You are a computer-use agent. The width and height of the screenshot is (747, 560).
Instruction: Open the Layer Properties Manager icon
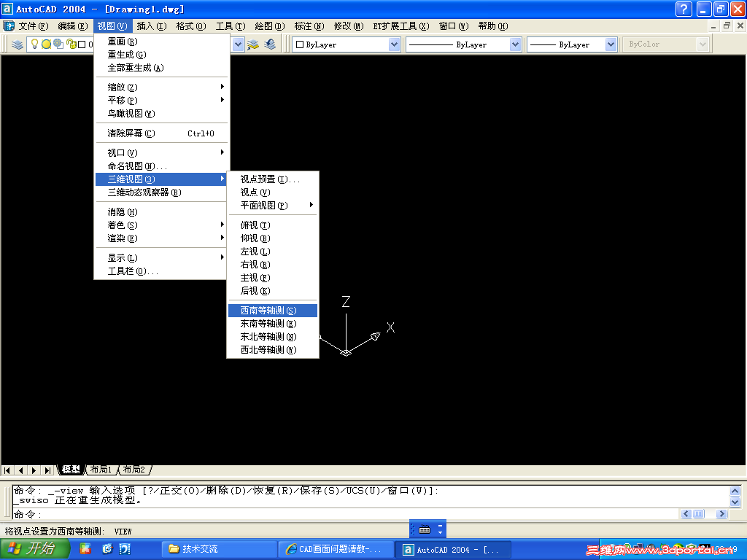click(x=18, y=44)
